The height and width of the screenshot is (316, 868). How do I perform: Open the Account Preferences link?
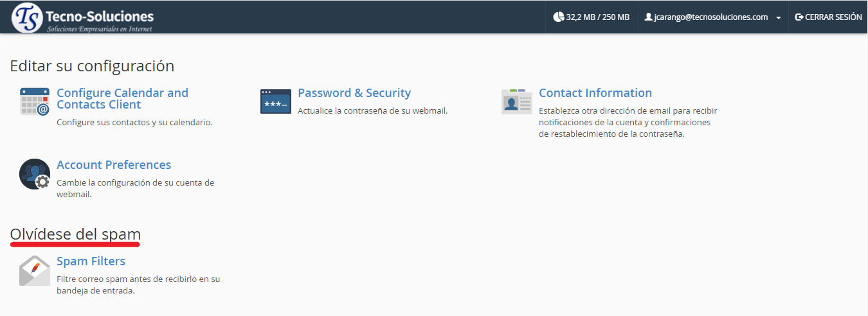pos(114,165)
